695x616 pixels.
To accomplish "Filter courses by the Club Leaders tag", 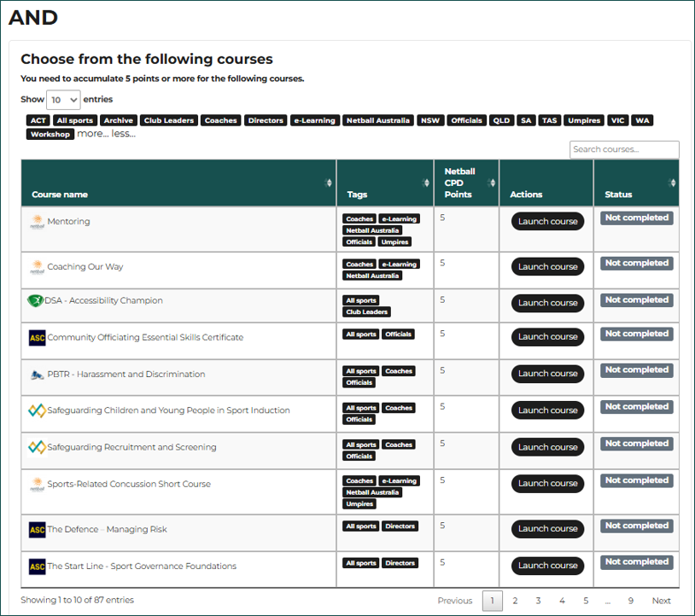I will [169, 120].
